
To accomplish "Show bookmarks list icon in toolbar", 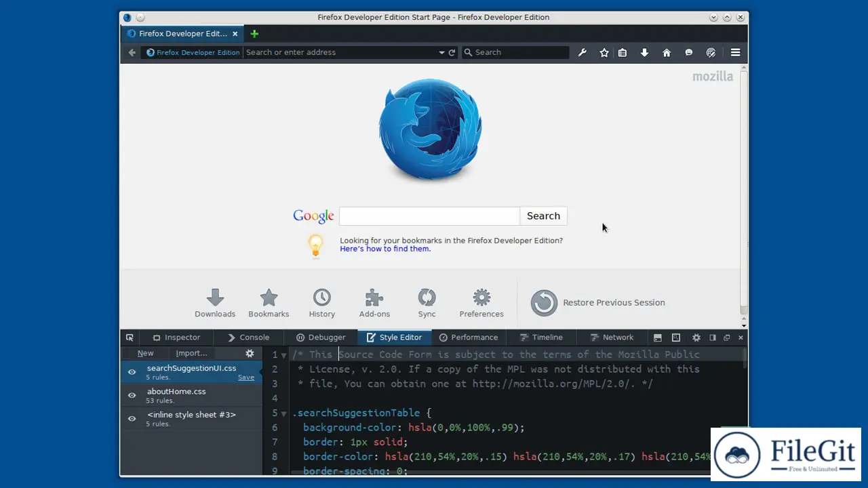I will (x=623, y=52).
